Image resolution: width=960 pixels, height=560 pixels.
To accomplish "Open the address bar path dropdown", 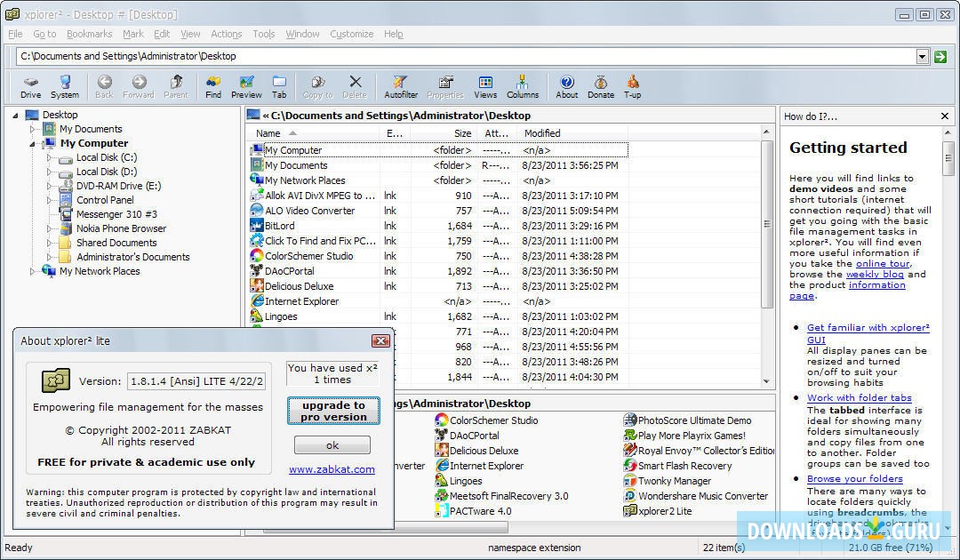I will coord(922,57).
